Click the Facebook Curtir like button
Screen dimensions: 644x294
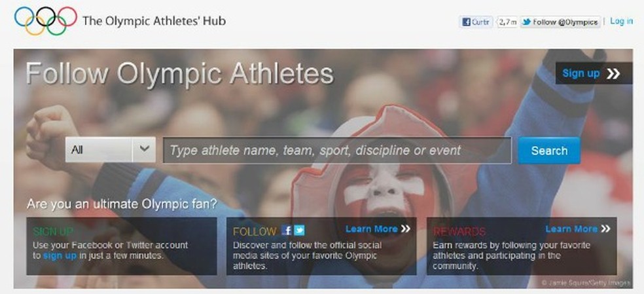[x=475, y=22]
